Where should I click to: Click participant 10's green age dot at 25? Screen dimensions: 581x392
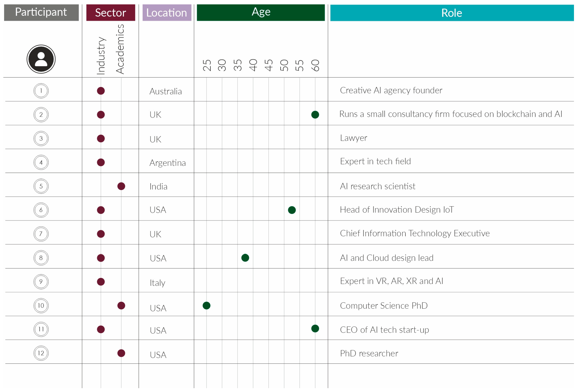click(x=206, y=305)
